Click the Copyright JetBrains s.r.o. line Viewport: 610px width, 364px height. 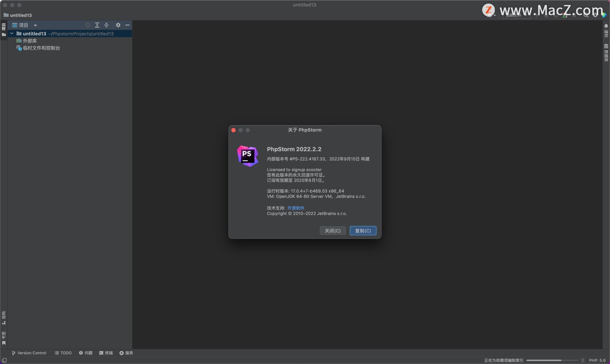click(x=307, y=214)
